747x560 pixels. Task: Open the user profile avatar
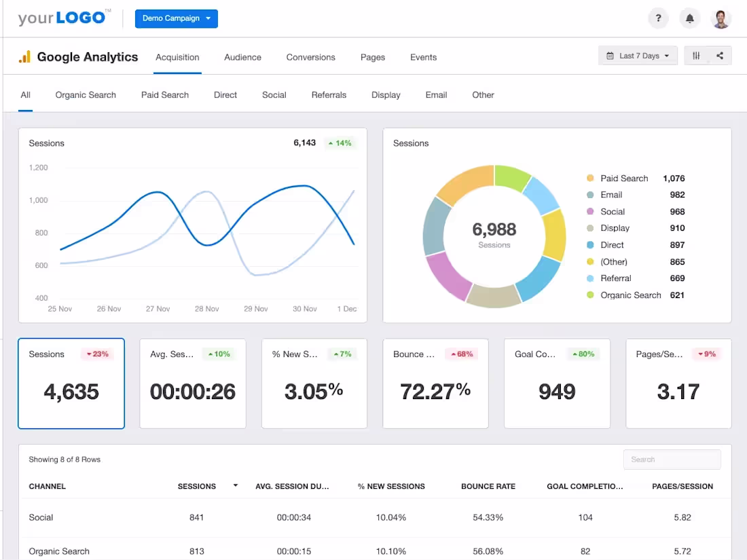[721, 18]
